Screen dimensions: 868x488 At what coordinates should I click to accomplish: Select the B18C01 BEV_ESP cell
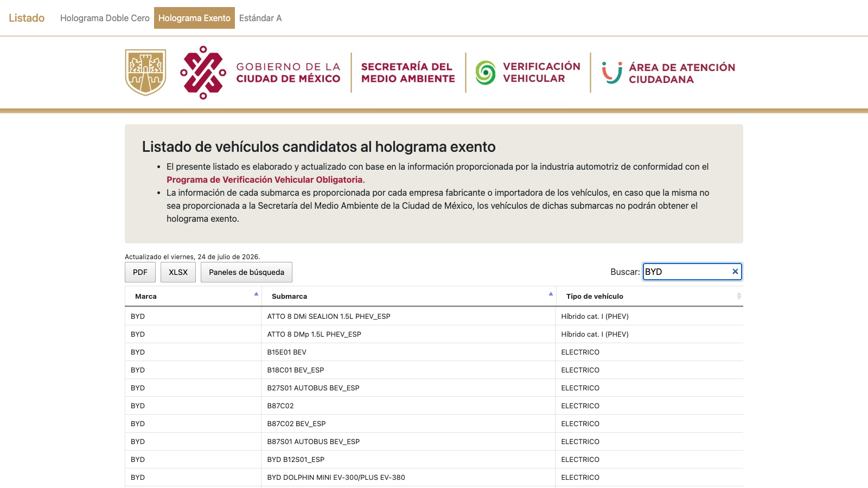click(x=409, y=370)
